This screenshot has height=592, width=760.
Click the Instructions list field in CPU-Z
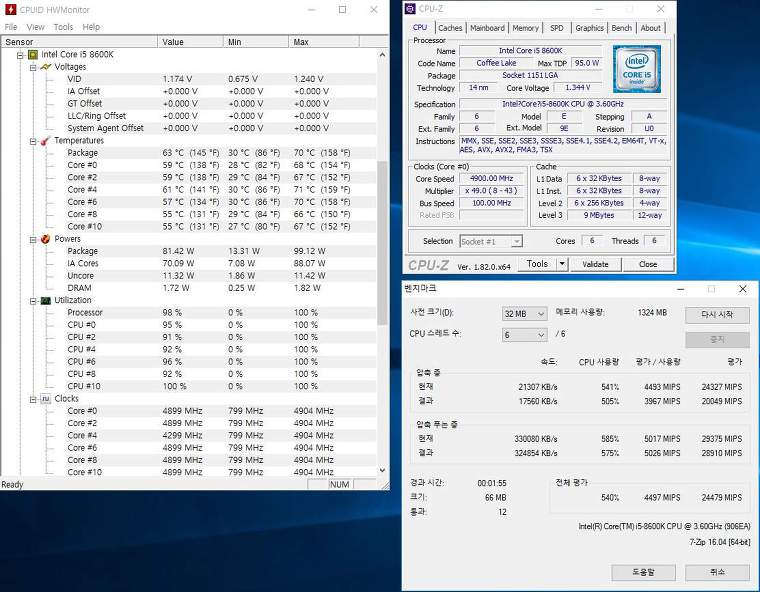tap(563, 145)
